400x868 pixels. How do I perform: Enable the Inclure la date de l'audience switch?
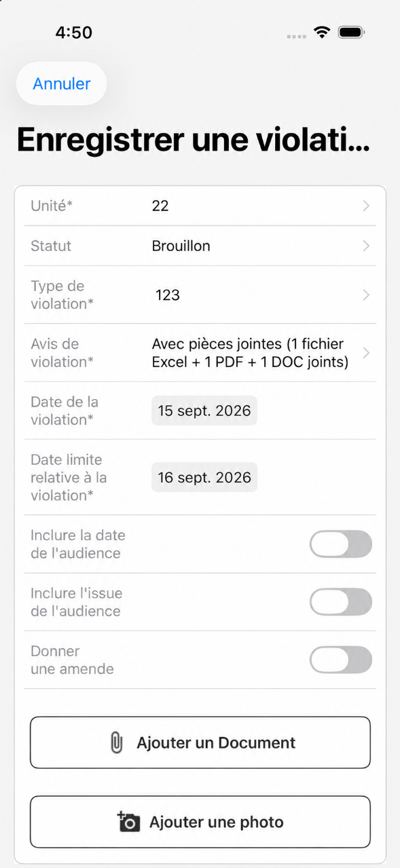click(341, 544)
